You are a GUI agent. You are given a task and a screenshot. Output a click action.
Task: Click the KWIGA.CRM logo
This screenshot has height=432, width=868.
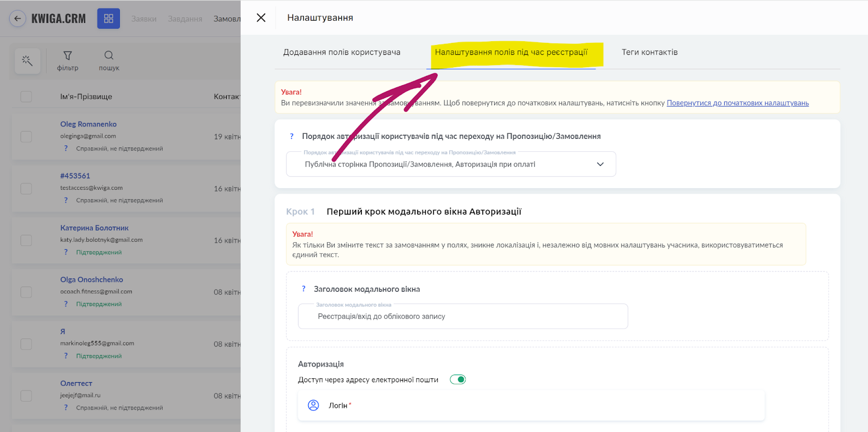point(59,18)
